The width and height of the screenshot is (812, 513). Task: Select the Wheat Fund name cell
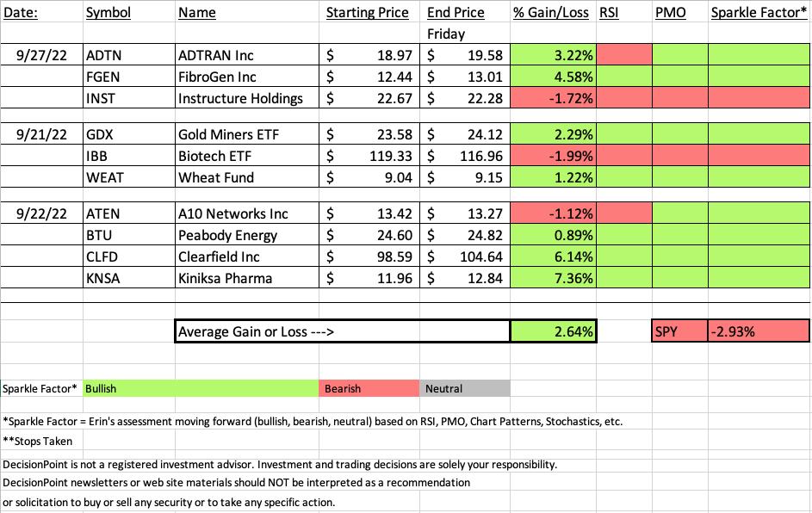click(247, 177)
